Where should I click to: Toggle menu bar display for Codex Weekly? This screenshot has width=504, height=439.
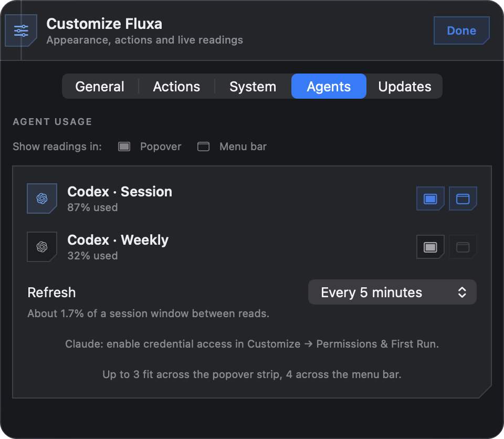click(x=463, y=247)
